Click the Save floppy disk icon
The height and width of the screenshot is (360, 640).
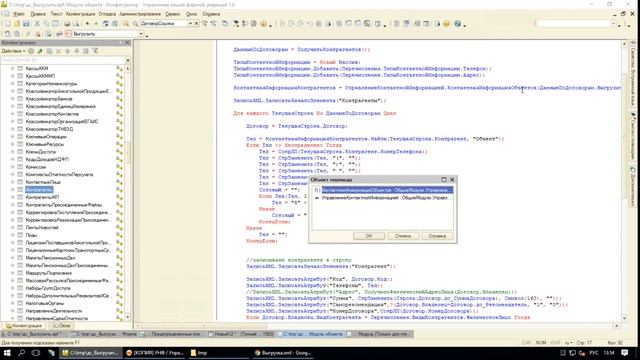[26, 24]
